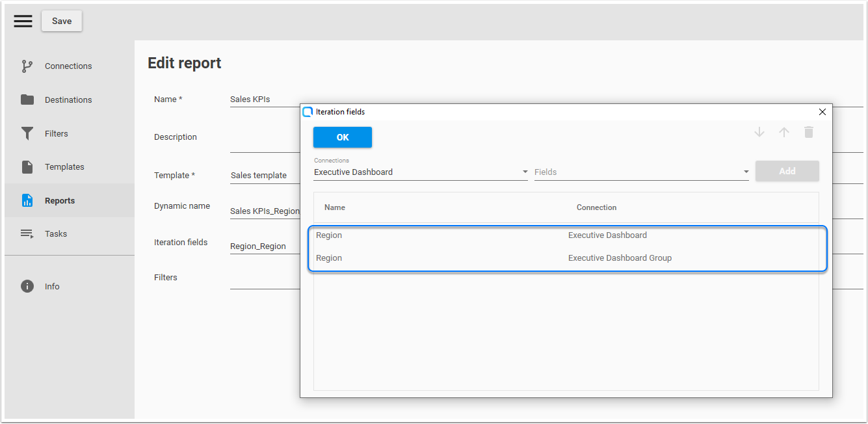
Task: Click the Reports chart icon
Action: click(x=27, y=200)
